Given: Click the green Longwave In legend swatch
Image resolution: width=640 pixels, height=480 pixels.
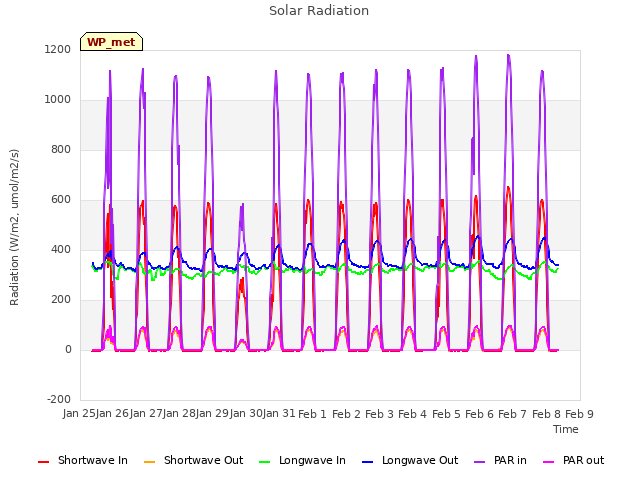Looking at the screenshot, I should [265, 462].
